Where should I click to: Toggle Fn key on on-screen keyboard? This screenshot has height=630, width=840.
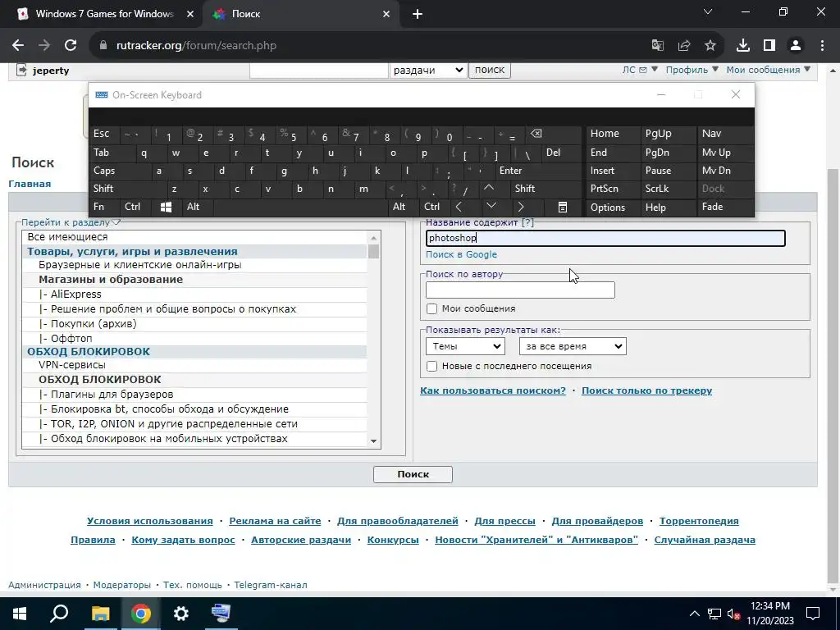click(104, 207)
